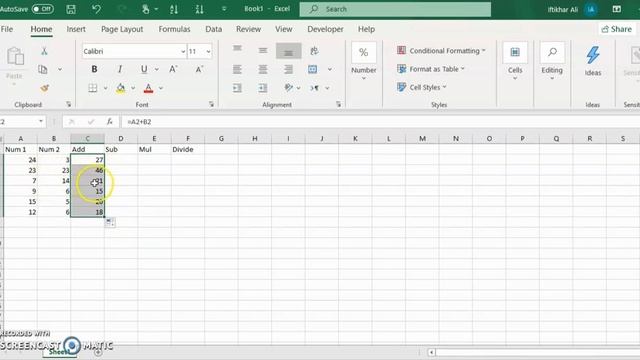Click the Cut scissors icon
The image size is (640, 360).
[44, 51]
